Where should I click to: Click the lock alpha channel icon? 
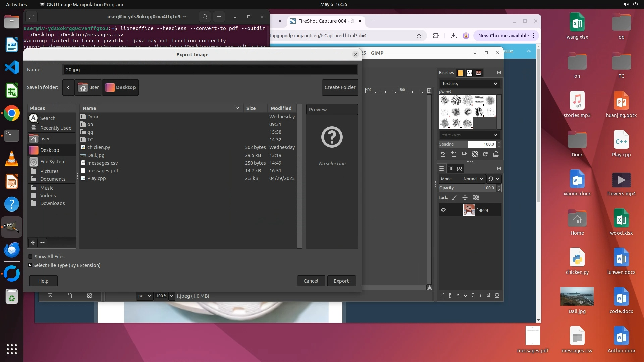476,198
